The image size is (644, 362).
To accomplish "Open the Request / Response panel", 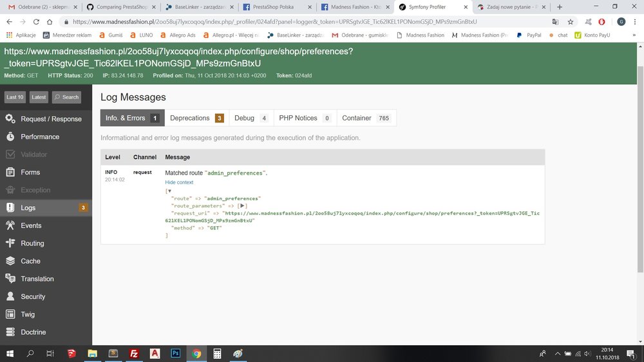I will pyautogui.click(x=46, y=119).
